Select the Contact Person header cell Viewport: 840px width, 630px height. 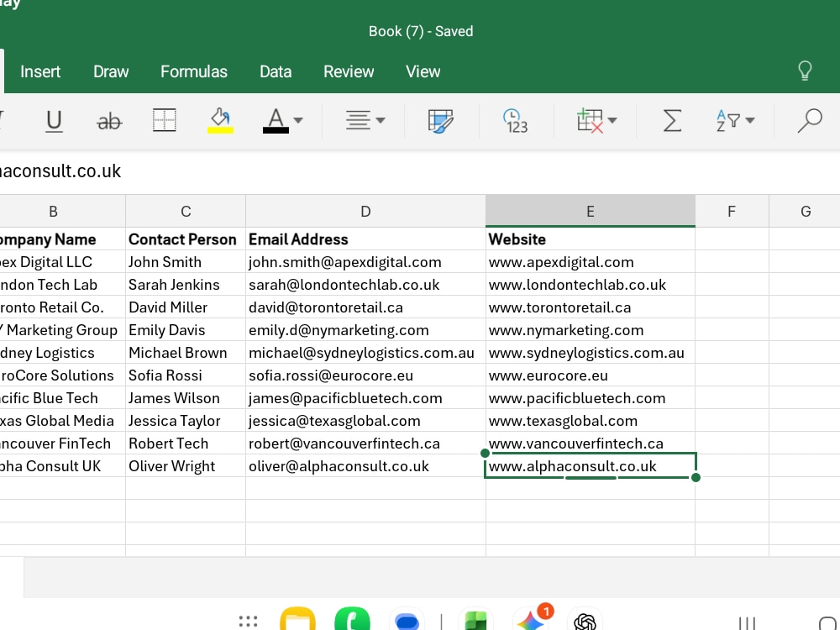click(x=186, y=239)
